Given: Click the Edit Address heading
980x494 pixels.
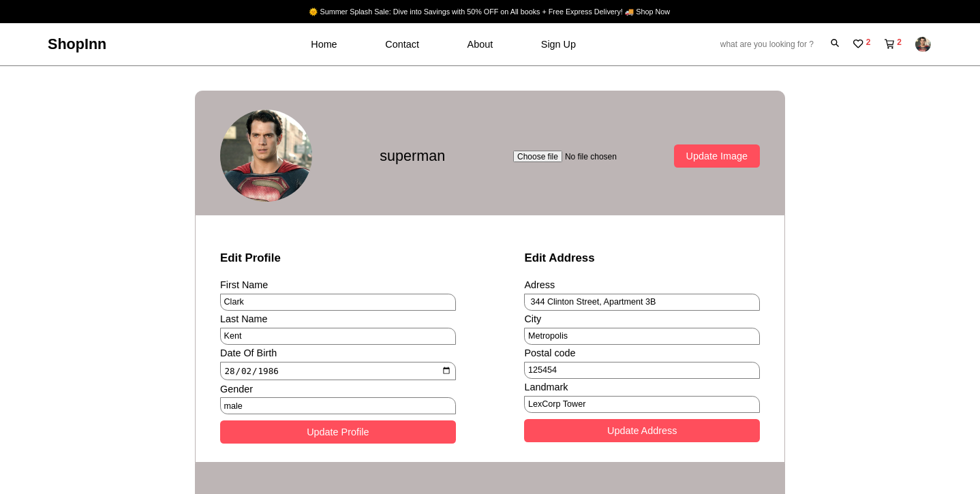Looking at the screenshot, I should [560, 258].
